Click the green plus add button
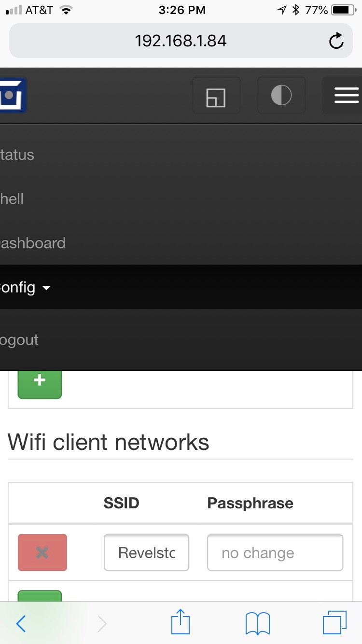Image resolution: width=362 pixels, height=644 pixels. [x=40, y=381]
